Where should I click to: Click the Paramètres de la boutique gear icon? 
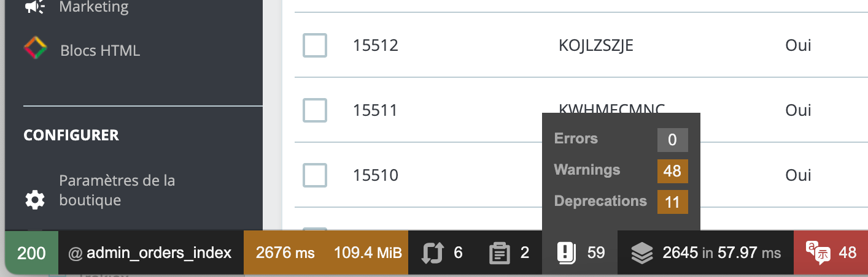point(34,199)
